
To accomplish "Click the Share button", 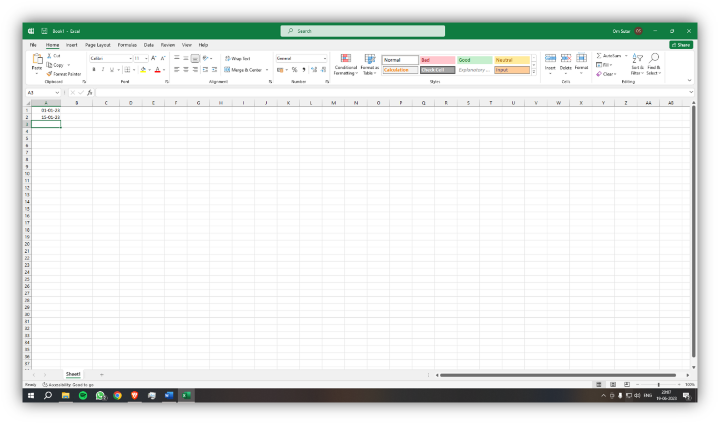I will pos(681,45).
